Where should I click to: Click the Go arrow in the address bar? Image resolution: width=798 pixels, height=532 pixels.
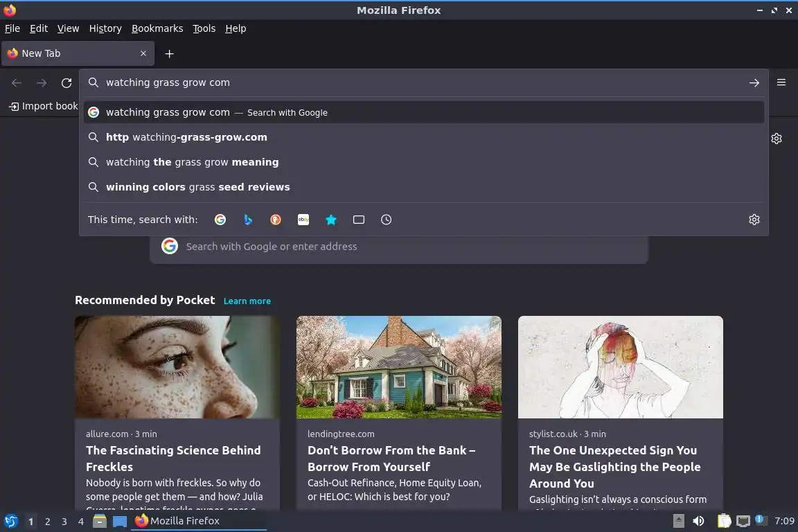[x=754, y=82]
